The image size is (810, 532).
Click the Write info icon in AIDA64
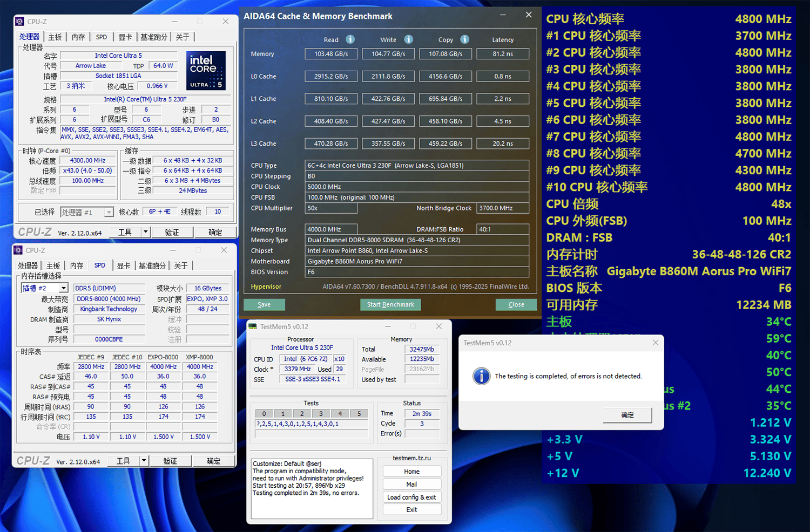coord(408,39)
